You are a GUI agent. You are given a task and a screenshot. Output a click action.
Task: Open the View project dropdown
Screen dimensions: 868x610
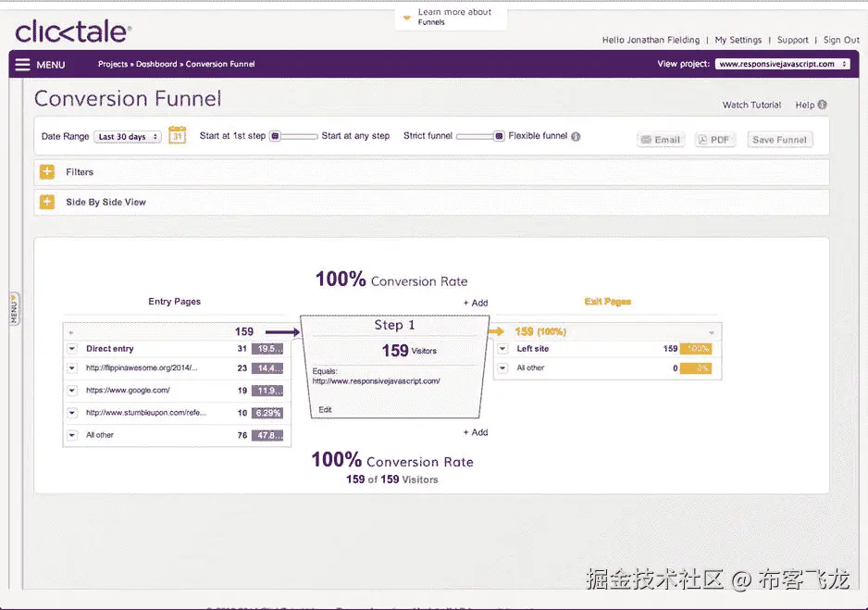[782, 64]
